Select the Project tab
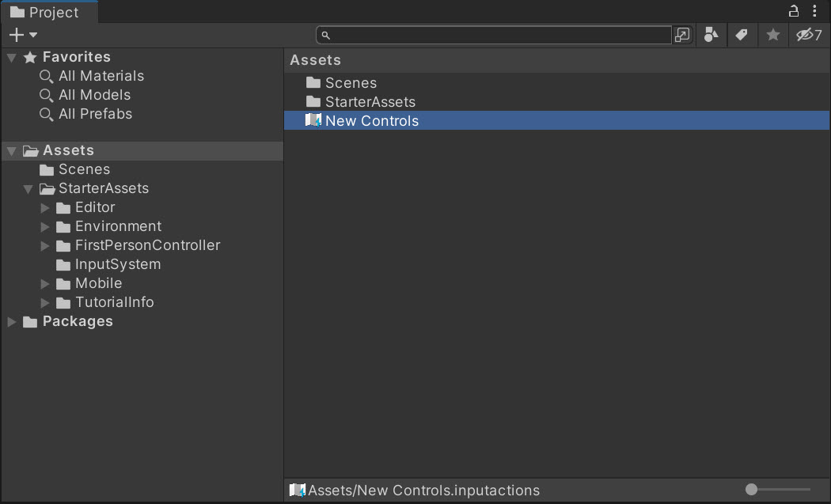Screen dimensions: 831x504 49,12
